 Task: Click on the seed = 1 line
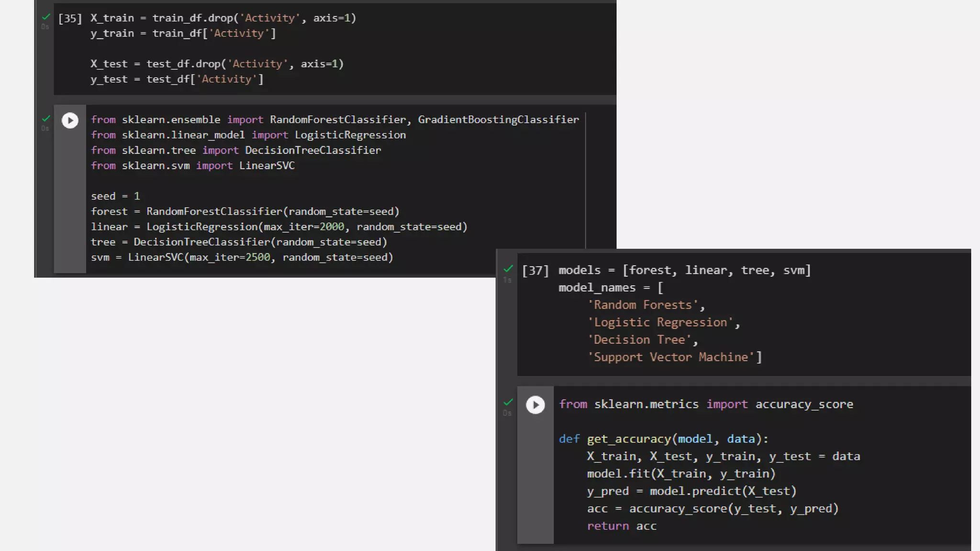115,196
